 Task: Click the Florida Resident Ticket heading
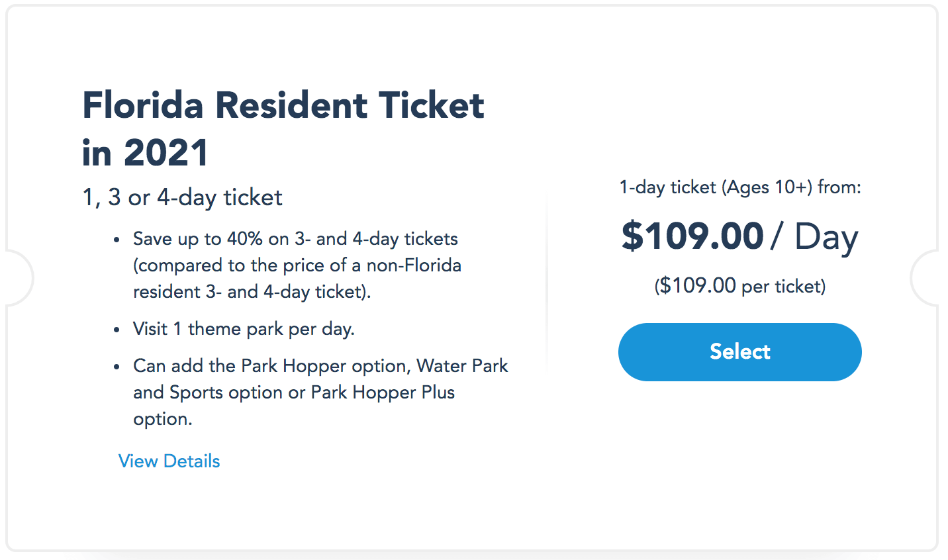coord(283,106)
